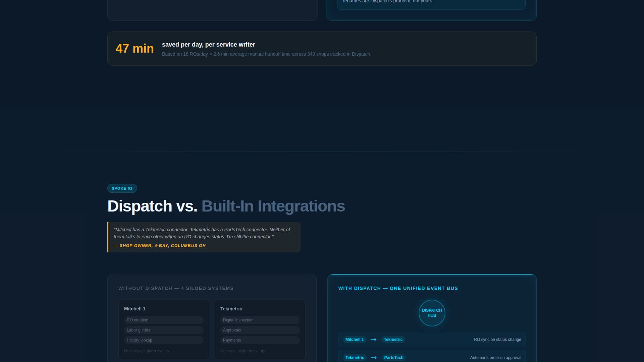Click the DISPATCH HUB circle icon
Viewport: 644px width, 362px height.
point(432,313)
